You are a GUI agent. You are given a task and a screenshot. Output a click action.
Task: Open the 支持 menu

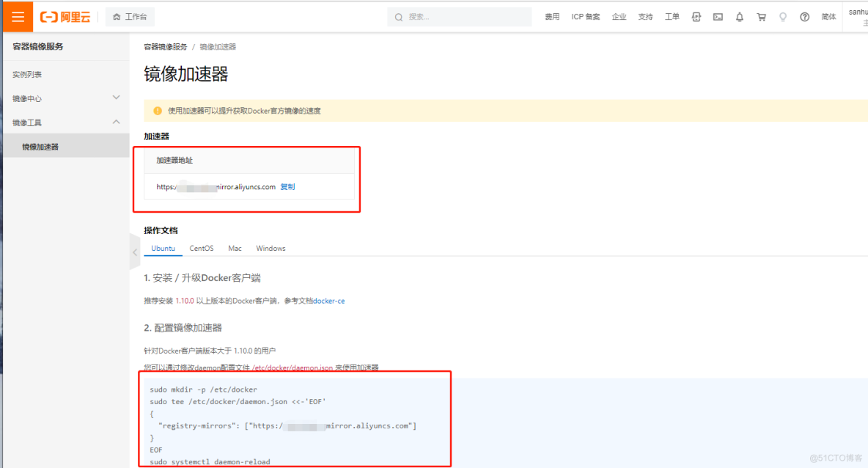(645, 17)
